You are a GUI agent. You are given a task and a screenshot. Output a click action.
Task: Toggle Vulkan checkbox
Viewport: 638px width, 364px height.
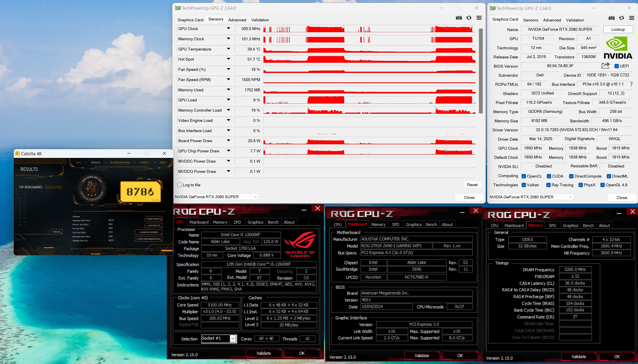(x=523, y=185)
